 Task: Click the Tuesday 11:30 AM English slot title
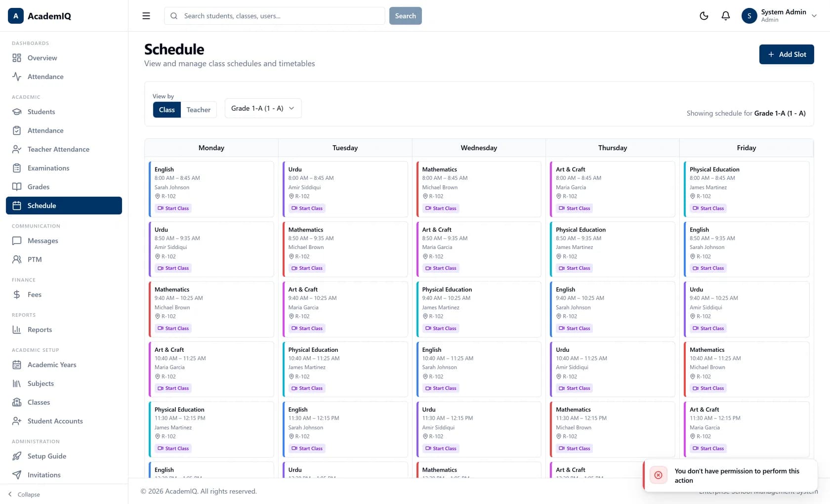298,410
